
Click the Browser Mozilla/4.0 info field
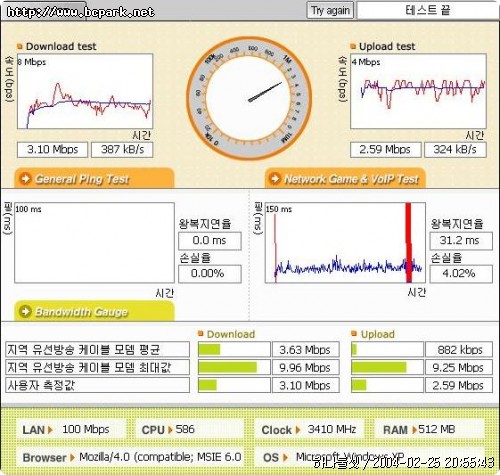point(131,457)
